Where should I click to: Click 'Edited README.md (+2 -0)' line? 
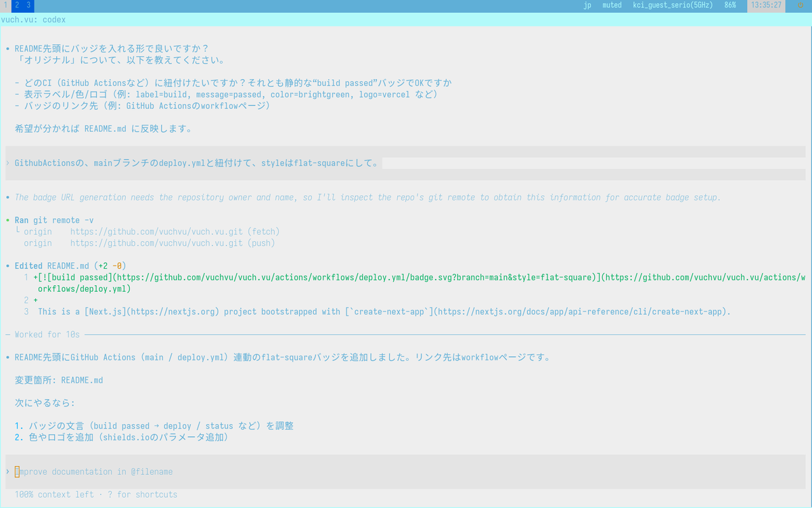[x=70, y=266]
